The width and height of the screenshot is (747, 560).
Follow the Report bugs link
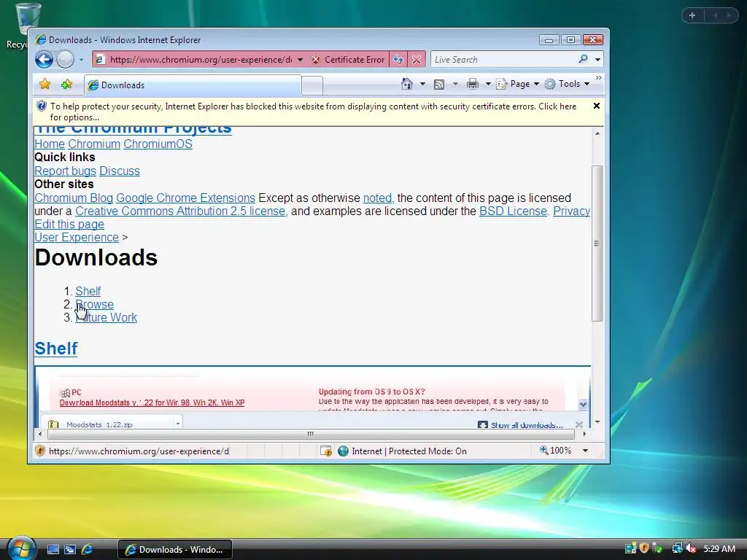65,171
